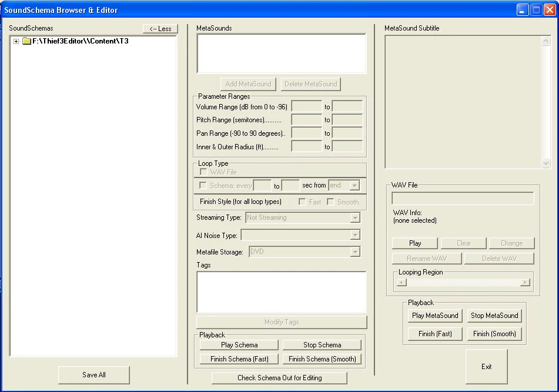The width and height of the screenshot is (559, 392).
Task: Click Change in the WAV File group
Action: pos(511,243)
